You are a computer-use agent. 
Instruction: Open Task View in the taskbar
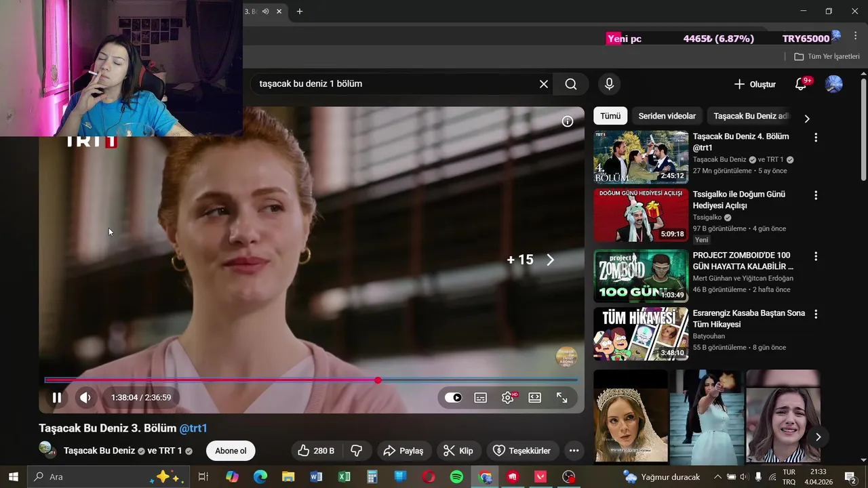pos(203,477)
